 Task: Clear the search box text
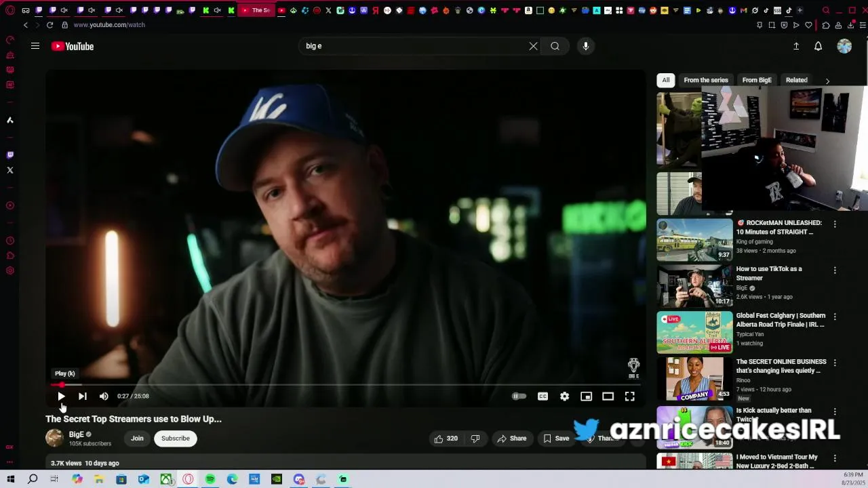tap(533, 46)
